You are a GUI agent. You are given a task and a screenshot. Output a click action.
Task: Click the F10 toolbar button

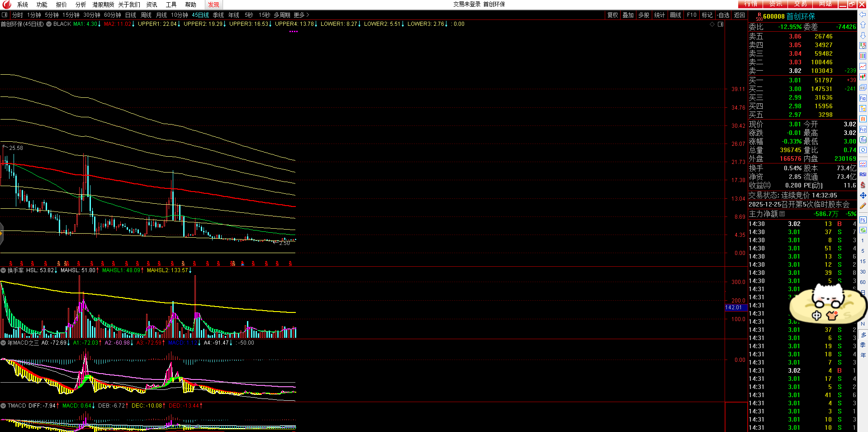[x=692, y=15]
